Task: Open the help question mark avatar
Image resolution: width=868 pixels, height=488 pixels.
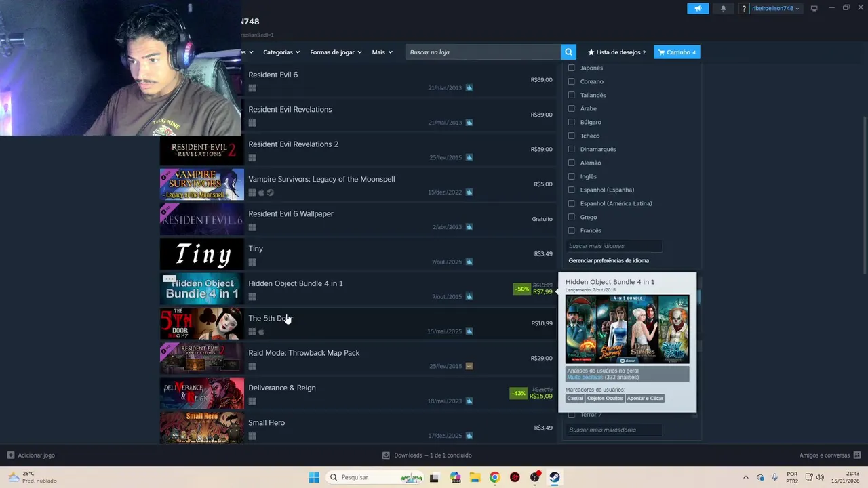Action: 744,9
